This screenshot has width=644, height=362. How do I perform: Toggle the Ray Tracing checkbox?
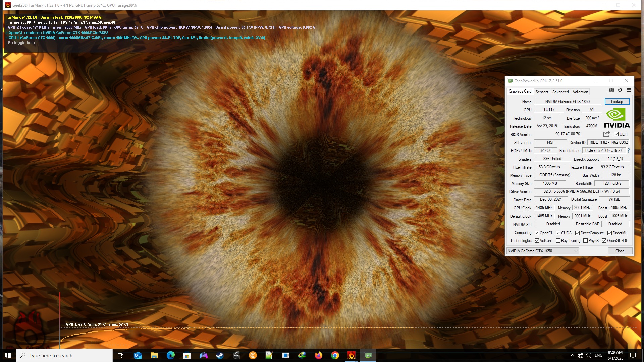558,241
